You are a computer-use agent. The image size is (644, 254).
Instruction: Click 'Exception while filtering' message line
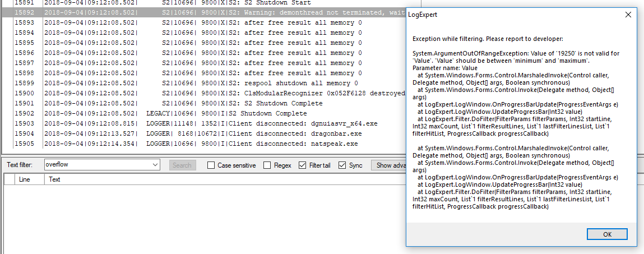coord(488,39)
